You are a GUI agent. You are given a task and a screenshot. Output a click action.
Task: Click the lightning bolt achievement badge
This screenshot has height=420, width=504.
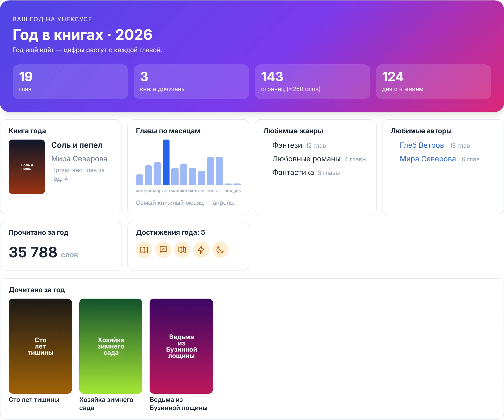point(201,250)
